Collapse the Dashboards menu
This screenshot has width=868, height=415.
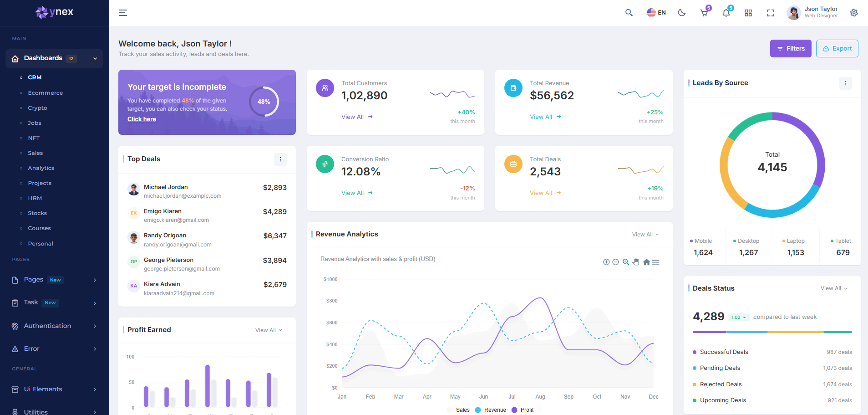click(54, 58)
